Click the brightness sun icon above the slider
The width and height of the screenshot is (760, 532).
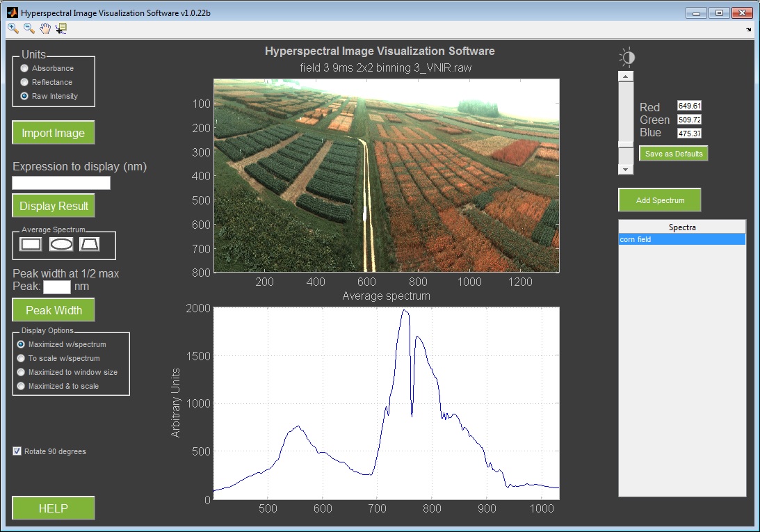[x=625, y=57]
